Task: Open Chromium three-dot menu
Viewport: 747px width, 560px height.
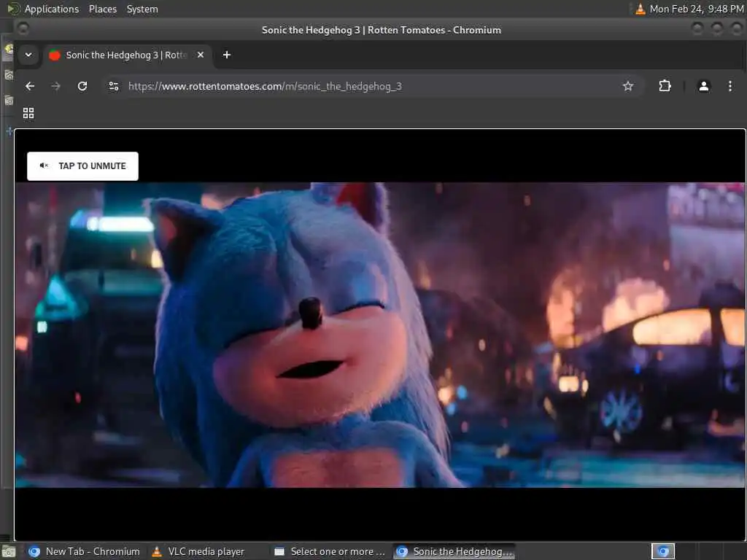Action: pos(729,86)
